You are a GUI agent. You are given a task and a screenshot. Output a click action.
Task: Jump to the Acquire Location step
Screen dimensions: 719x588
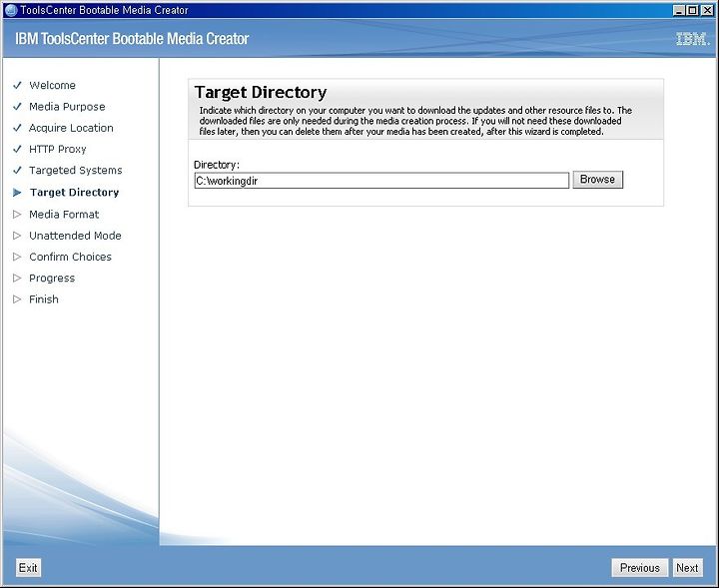(71, 128)
